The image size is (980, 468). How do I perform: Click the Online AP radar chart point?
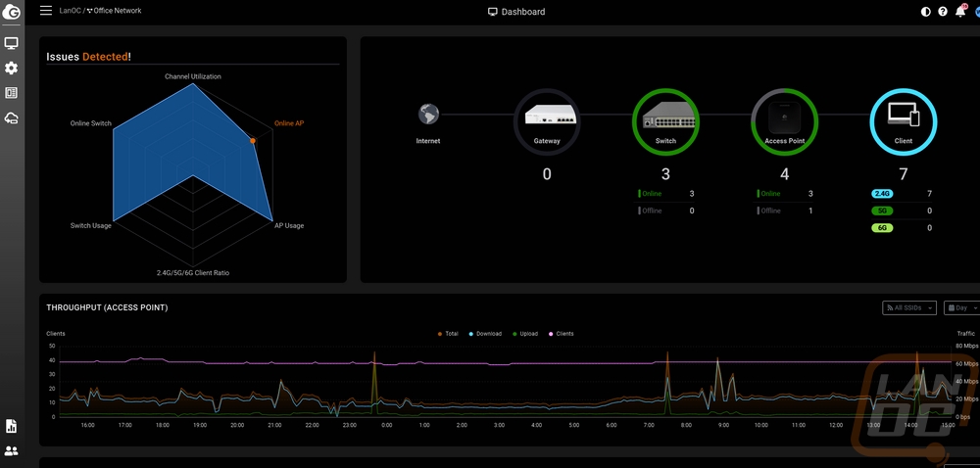coord(253,141)
